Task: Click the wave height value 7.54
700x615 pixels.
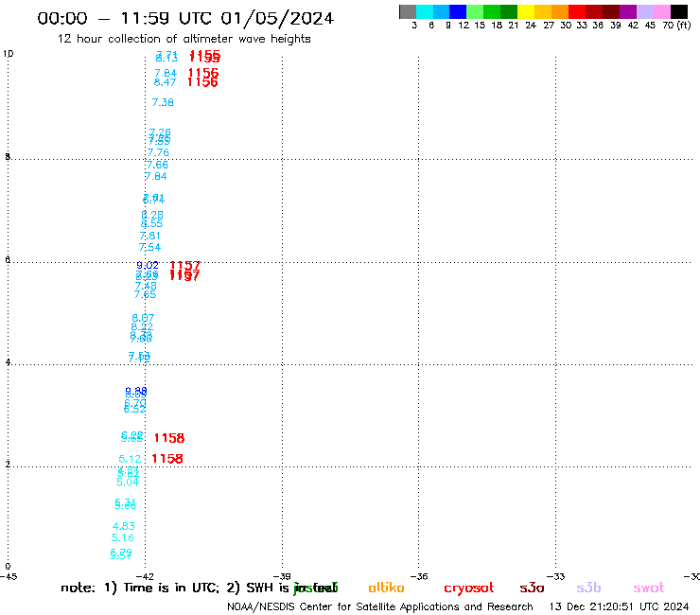Action: pos(149,248)
